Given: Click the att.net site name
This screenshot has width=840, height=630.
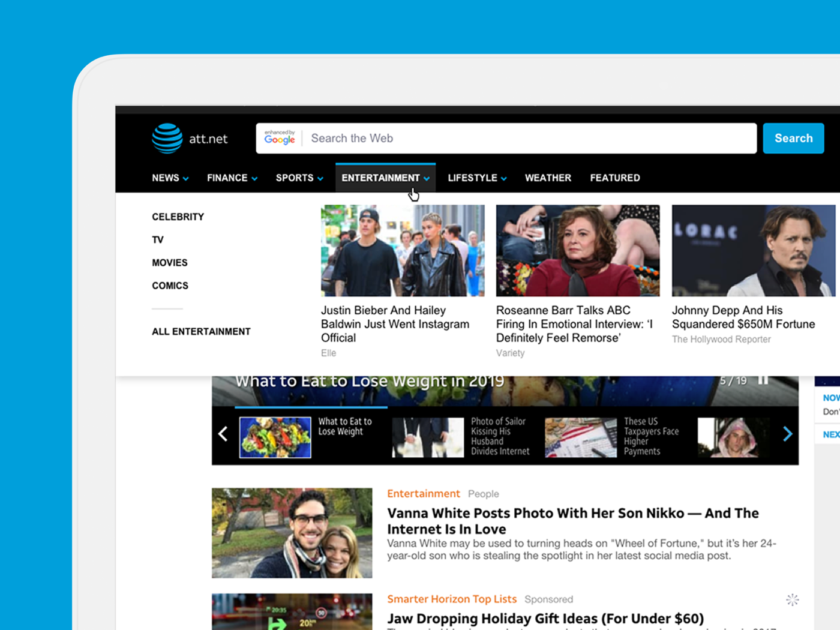Looking at the screenshot, I should (208, 139).
